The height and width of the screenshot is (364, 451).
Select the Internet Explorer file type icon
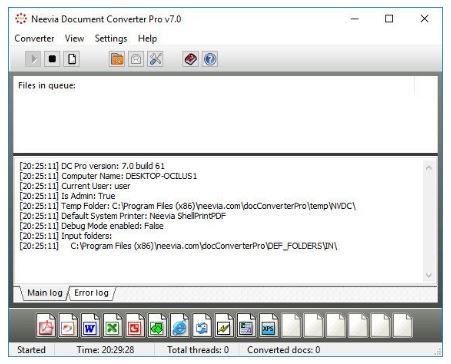coord(179,325)
